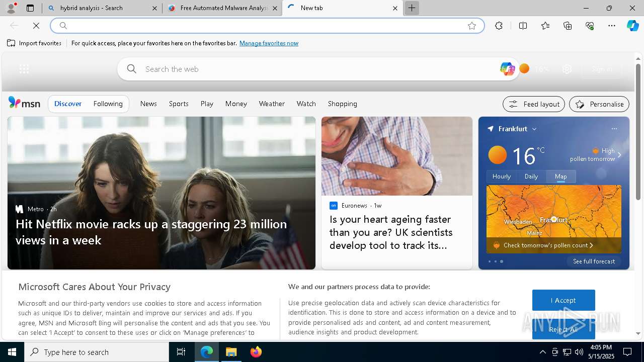Open the browser profile icon
The image size is (644, 362).
tap(11, 8)
